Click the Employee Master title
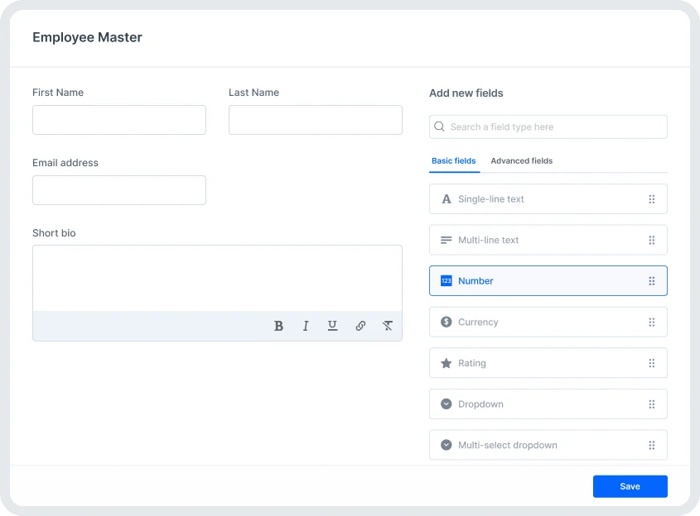The width and height of the screenshot is (700, 516). (87, 37)
